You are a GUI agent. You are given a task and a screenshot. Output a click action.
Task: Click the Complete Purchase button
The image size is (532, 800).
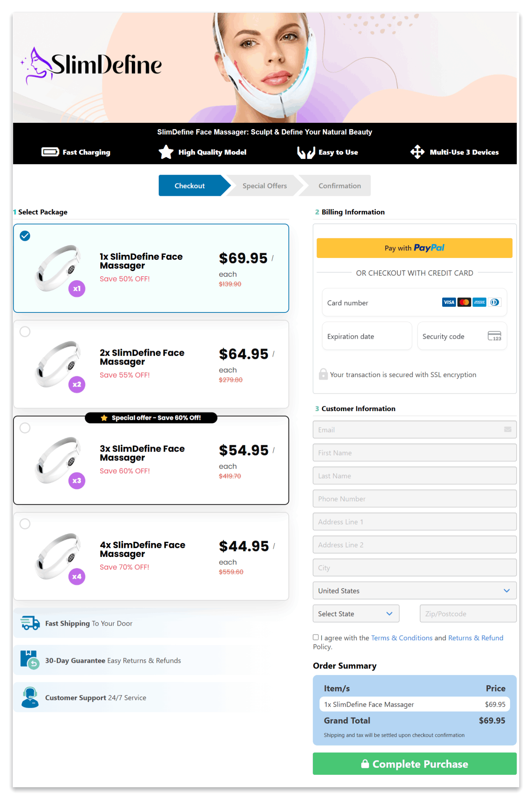(414, 764)
